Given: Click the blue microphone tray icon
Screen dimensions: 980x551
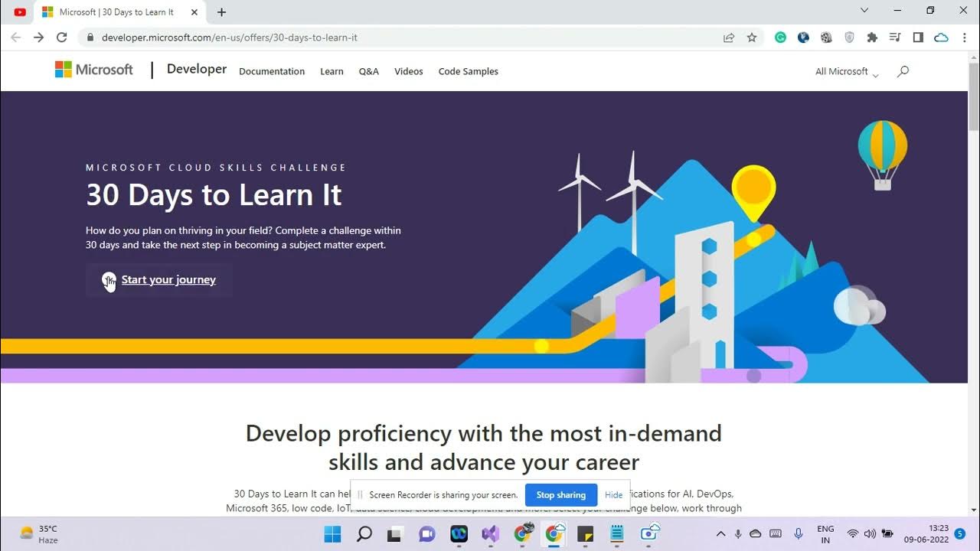Looking at the screenshot, I should pyautogui.click(x=799, y=533).
